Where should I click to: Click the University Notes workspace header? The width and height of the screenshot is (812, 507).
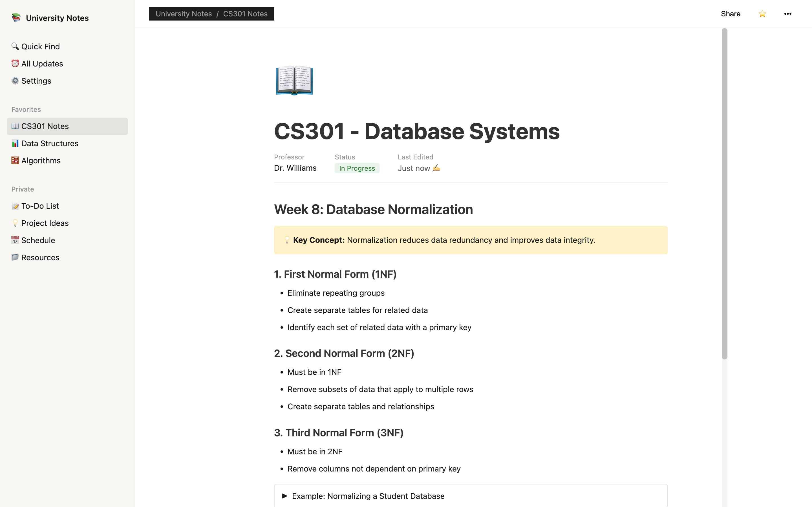(57, 18)
